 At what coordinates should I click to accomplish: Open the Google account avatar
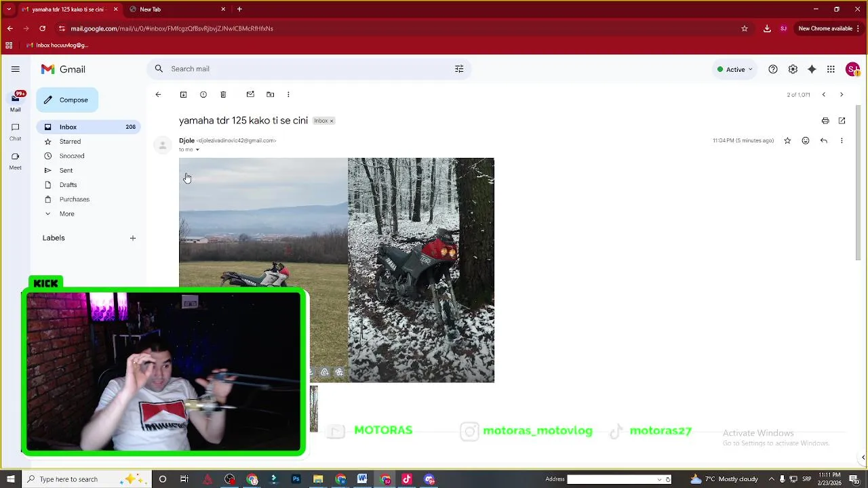[x=852, y=69]
